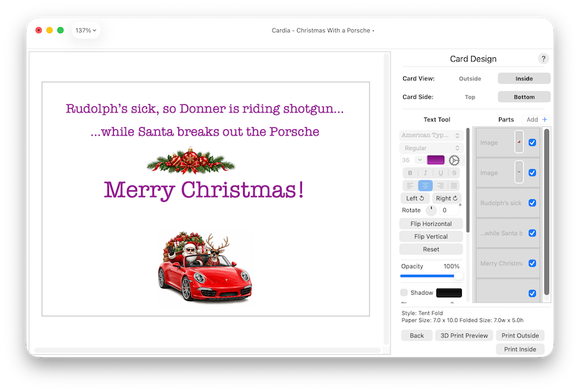Click Print Inside
This screenshot has height=392, width=580.
point(520,349)
